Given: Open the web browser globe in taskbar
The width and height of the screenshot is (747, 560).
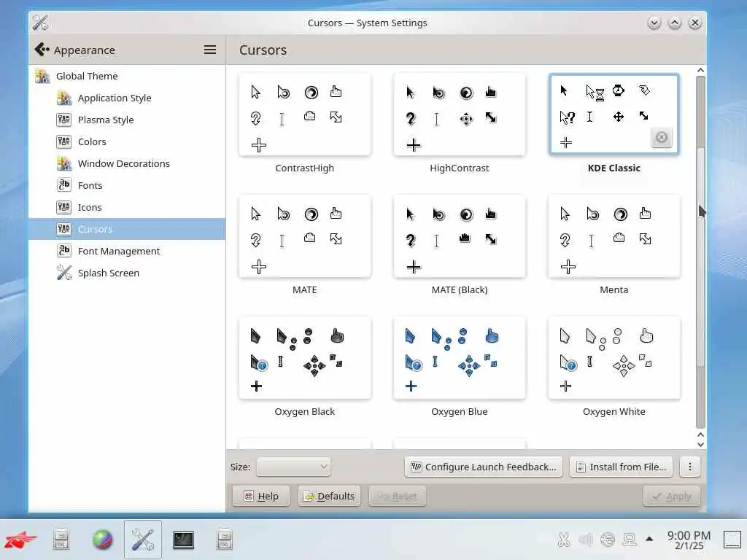Looking at the screenshot, I should pyautogui.click(x=103, y=540).
